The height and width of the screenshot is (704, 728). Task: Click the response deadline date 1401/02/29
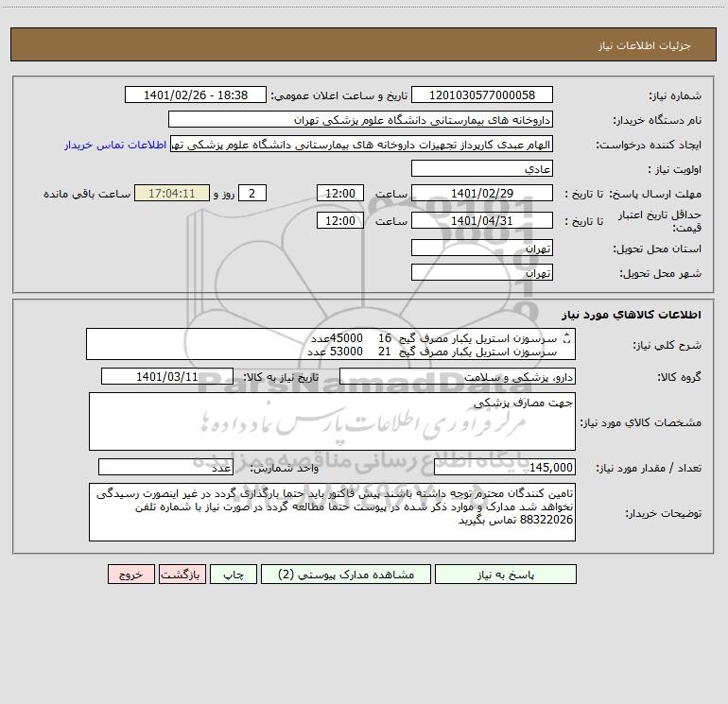[482, 194]
